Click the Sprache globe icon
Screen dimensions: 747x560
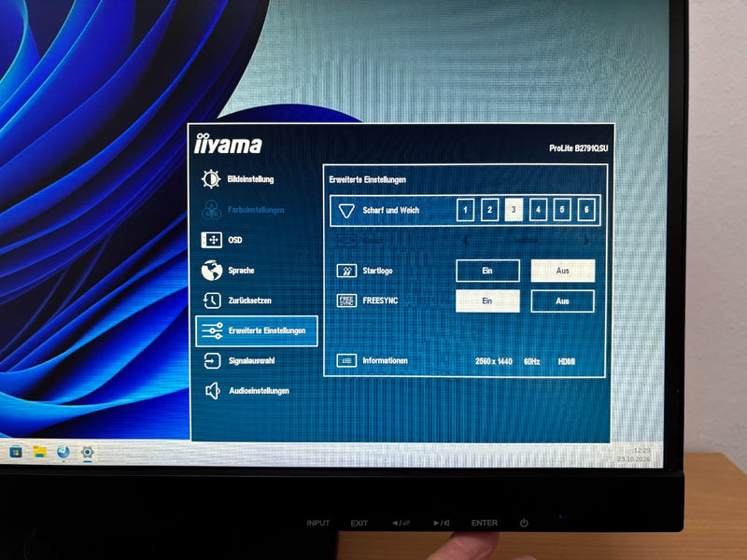tap(212, 270)
